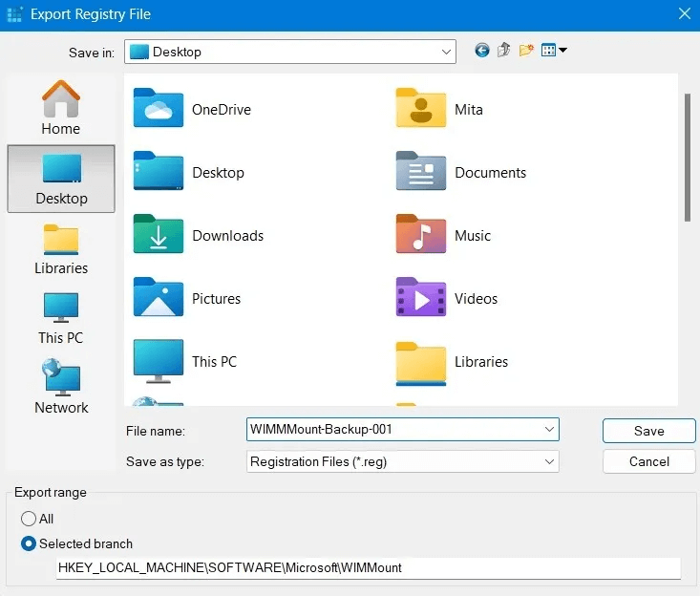Image resolution: width=700 pixels, height=596 pixels.
Task: Click the Save button
Action: (x=648, y=431)
